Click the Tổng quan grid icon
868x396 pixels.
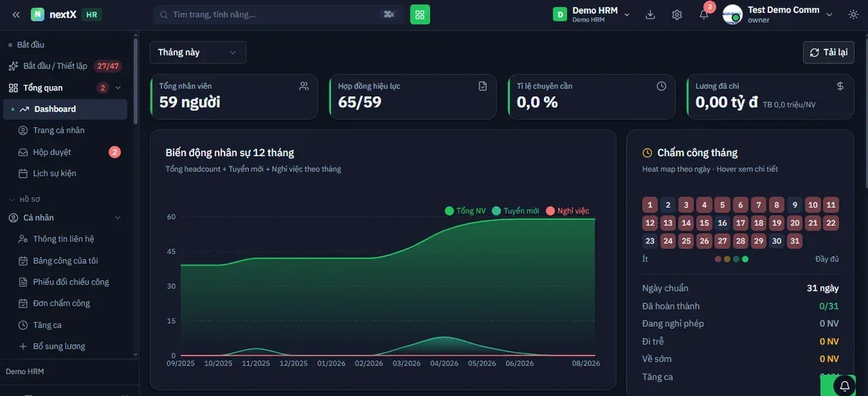pos(13,87)
